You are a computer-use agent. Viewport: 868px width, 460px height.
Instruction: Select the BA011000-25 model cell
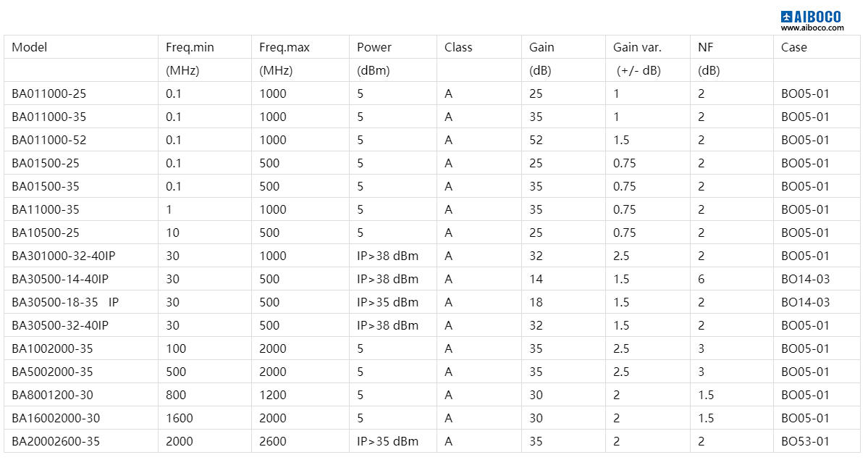click(49, 93)
